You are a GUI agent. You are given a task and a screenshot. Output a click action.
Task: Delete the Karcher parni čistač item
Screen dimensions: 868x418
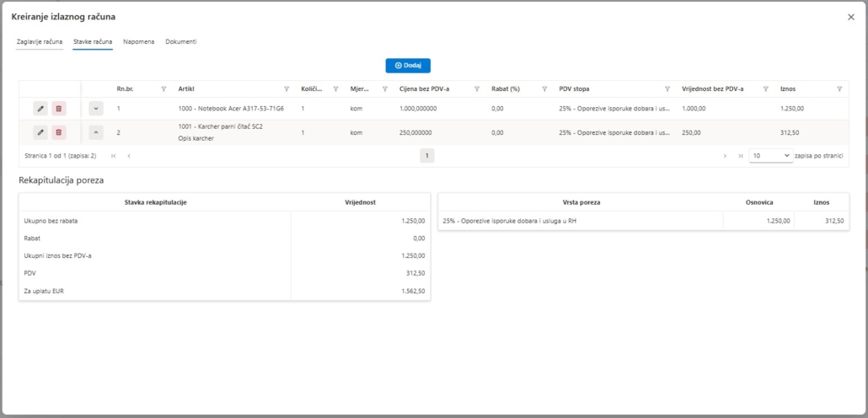pyautogui.click(x=59, y=132)
